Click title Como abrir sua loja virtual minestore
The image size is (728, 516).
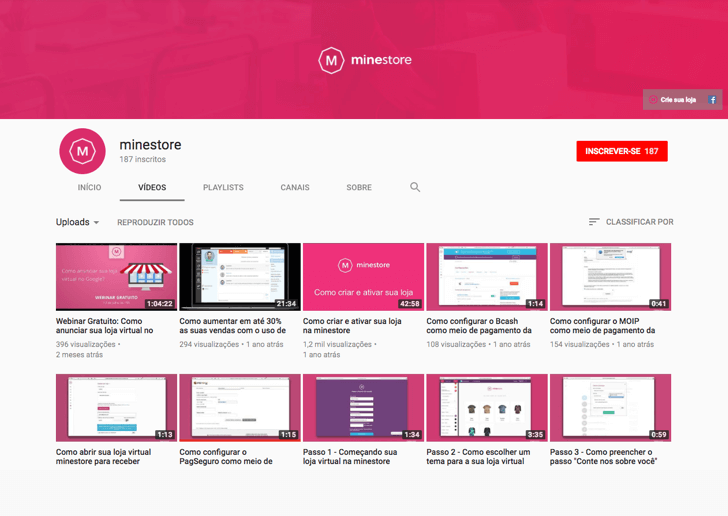(x=104, y=457)
